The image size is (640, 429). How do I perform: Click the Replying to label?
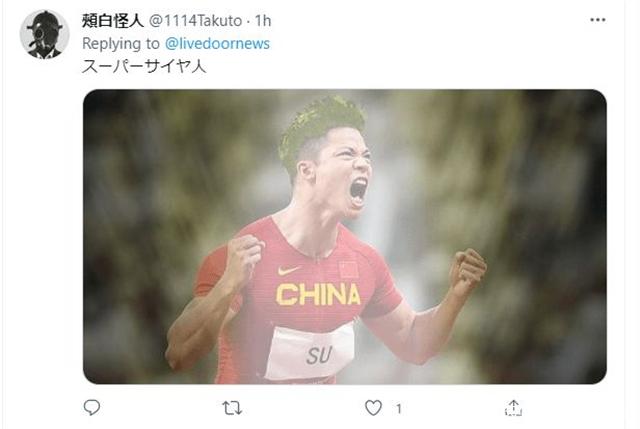tap(121, 44)
